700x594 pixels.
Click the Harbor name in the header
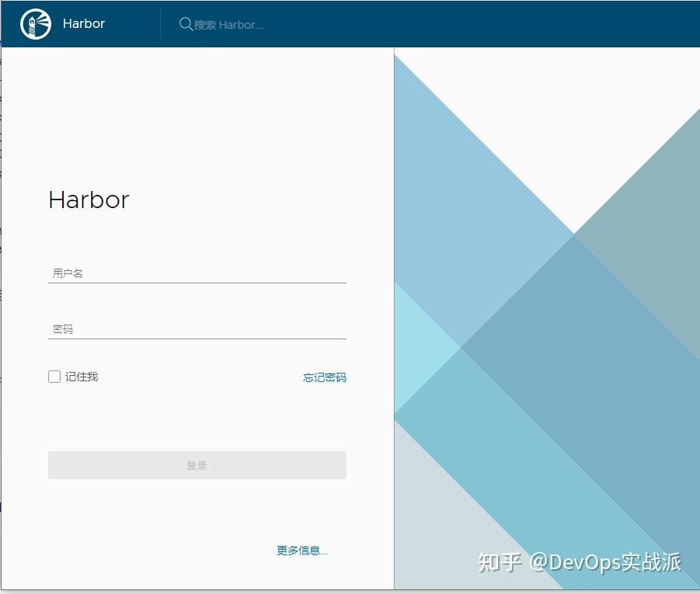(83, 23)
